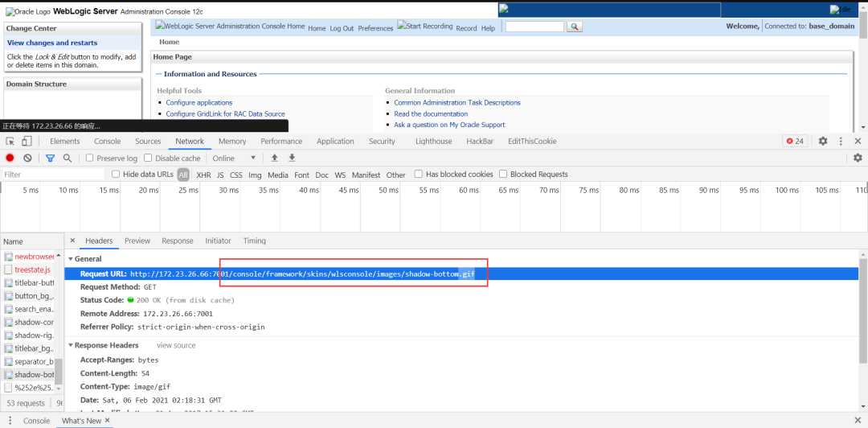
Task: Enable Preserve log checkbox
Action: 90,158
